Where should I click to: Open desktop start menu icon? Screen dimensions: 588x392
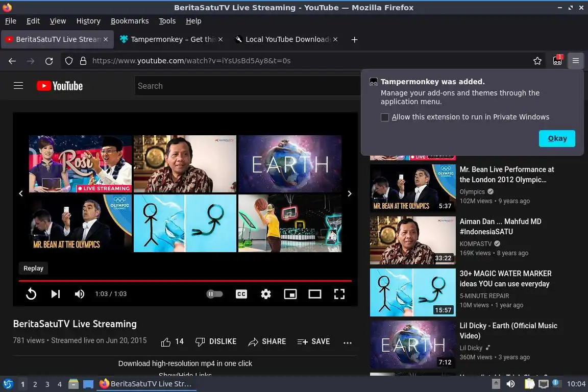point(8,384)
